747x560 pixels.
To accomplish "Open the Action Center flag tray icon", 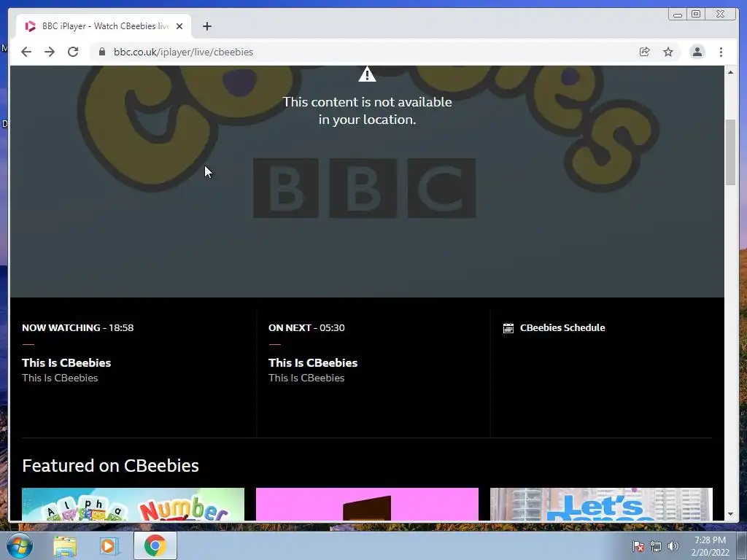I will click(x=638, y=546).
